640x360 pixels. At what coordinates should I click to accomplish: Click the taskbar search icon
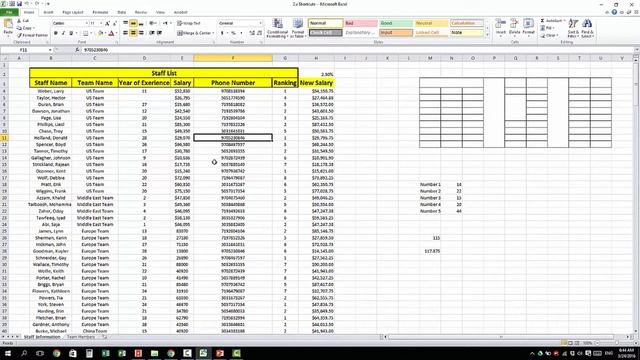tap(24, 353)
